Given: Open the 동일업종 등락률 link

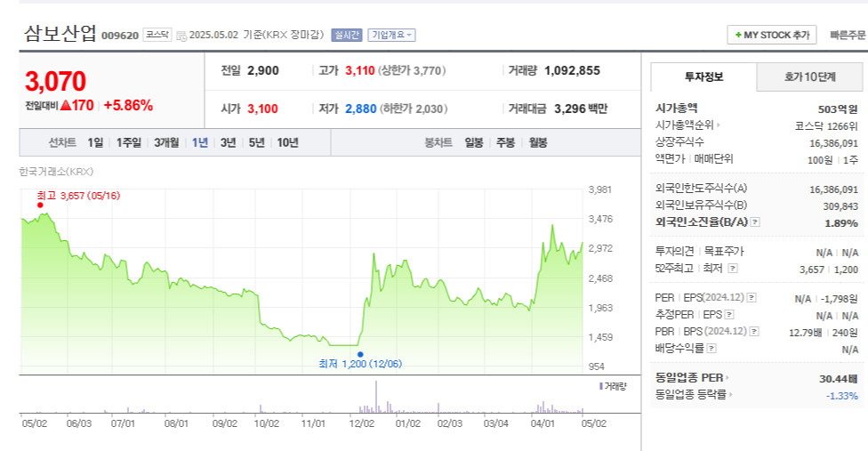Looking at the screenshot, I should pos(694,395).
